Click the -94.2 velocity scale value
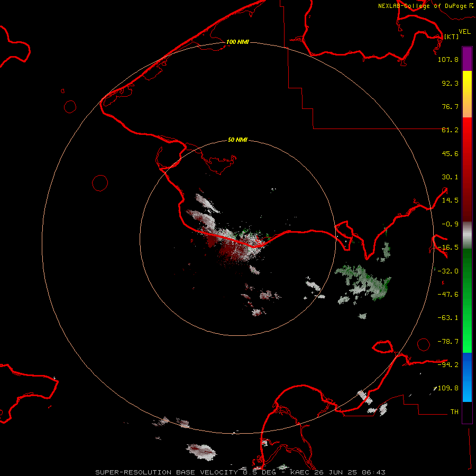The height and width of the screenshot is (476, 476). [448, 364]
